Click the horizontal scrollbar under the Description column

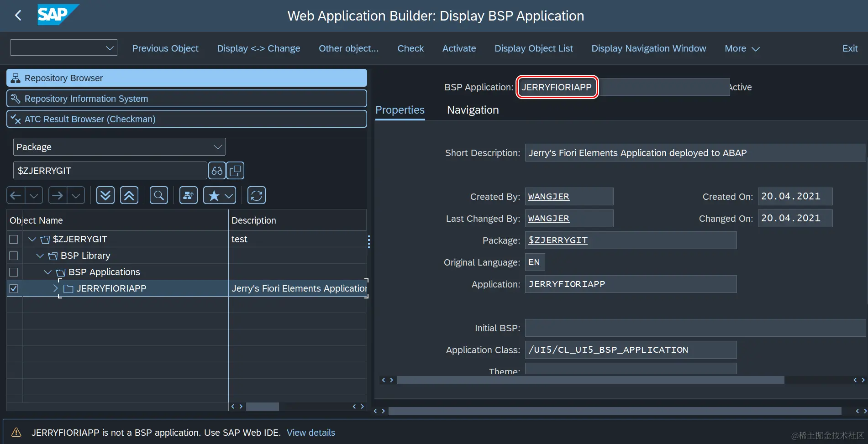[x=263, y=407]
